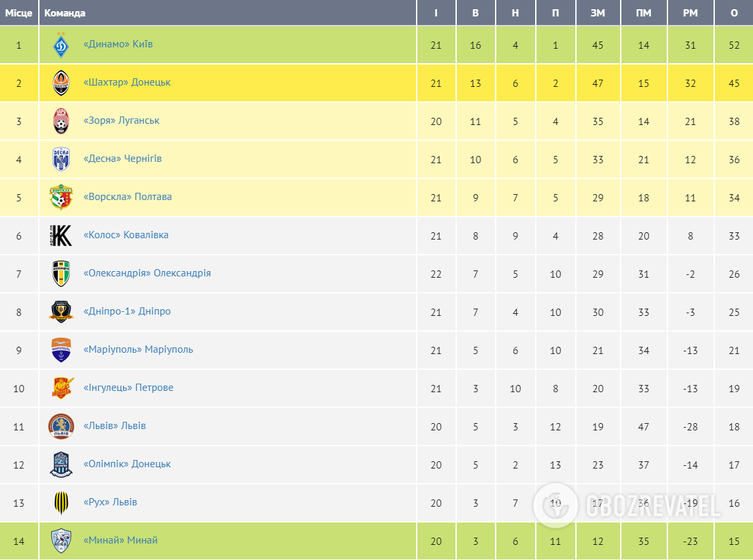Open the «Львів» Львів team page
Screen dimensions: 753x560
coord(115,426)
